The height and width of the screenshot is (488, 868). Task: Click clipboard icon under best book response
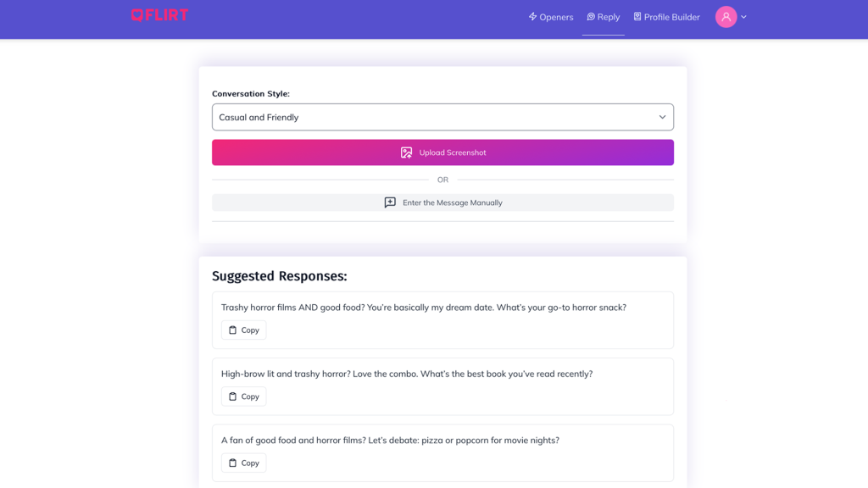coord(233,396)
